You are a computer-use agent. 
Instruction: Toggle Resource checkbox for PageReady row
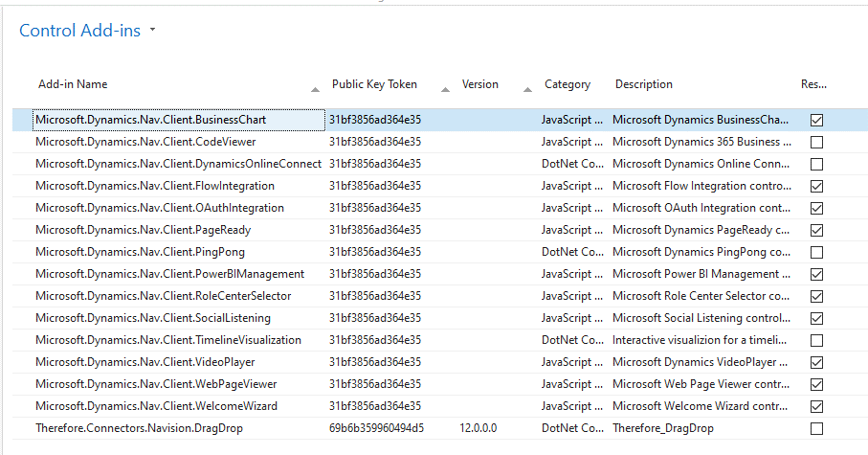coord(816,231)
